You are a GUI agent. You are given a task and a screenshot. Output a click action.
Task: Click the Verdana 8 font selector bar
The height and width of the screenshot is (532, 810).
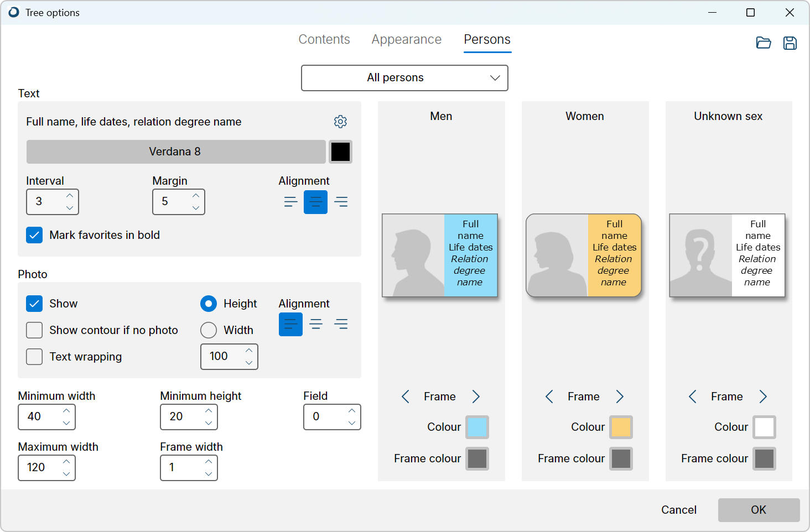(x=175, y=152)
